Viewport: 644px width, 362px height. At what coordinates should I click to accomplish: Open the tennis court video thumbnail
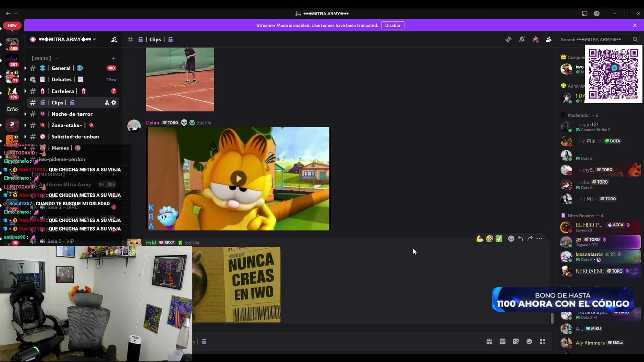click(180, 79)
